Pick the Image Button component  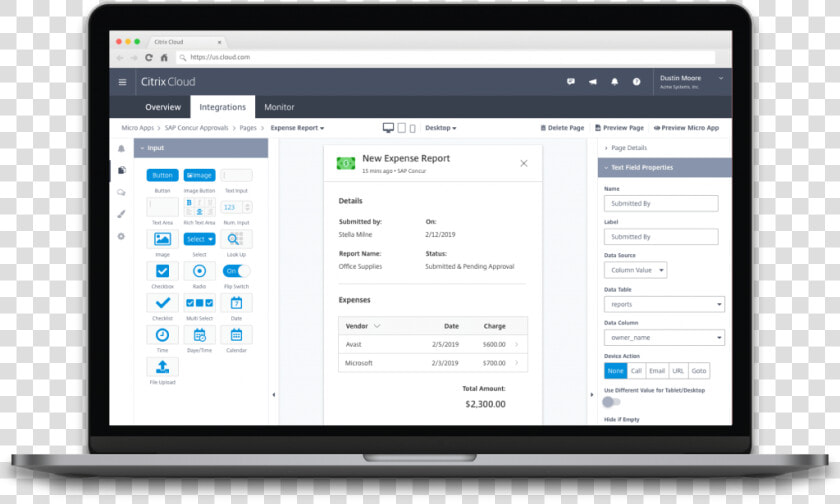pyautogui.click(x=199, y=175)
